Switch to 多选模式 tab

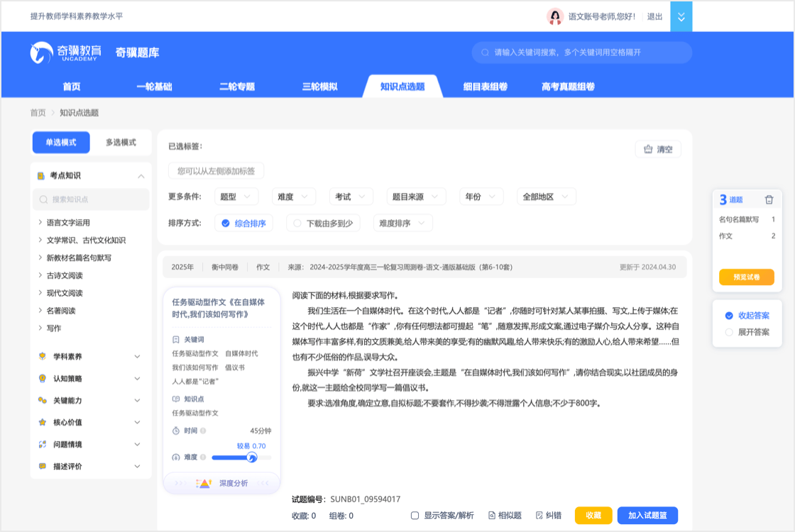pyautogui.click(x=121, y=143)
